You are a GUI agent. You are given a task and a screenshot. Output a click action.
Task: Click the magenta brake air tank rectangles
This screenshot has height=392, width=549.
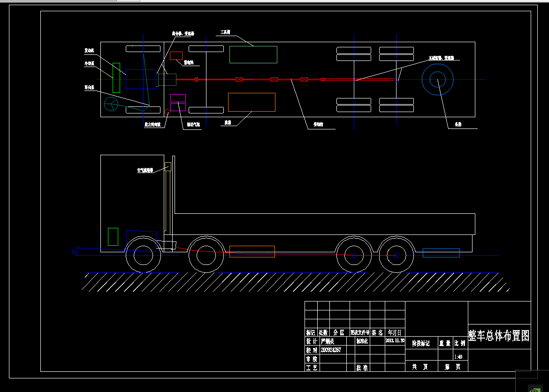[178, 107]
